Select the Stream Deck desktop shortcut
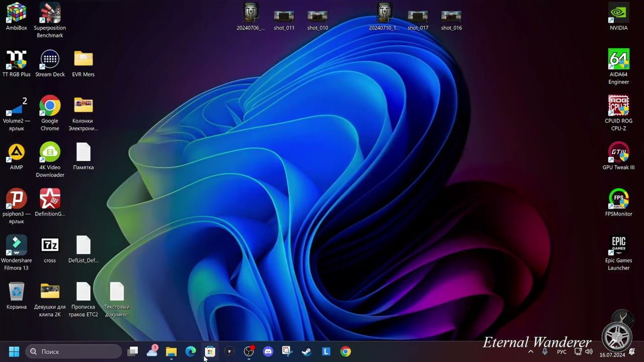 tap(50, 59)
